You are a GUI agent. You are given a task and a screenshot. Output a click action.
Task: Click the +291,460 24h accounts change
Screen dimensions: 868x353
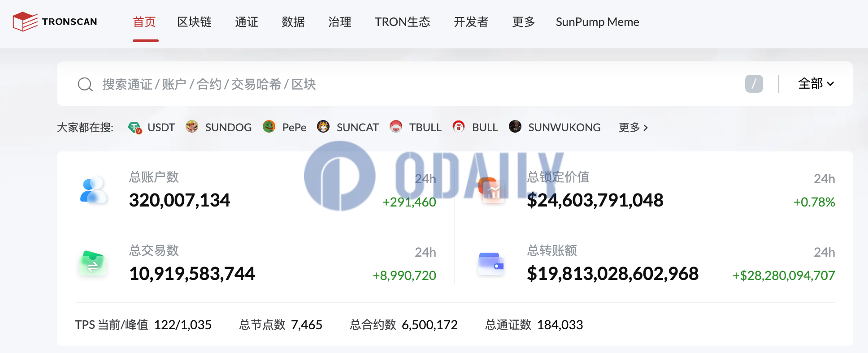click(x=409, y=202)
